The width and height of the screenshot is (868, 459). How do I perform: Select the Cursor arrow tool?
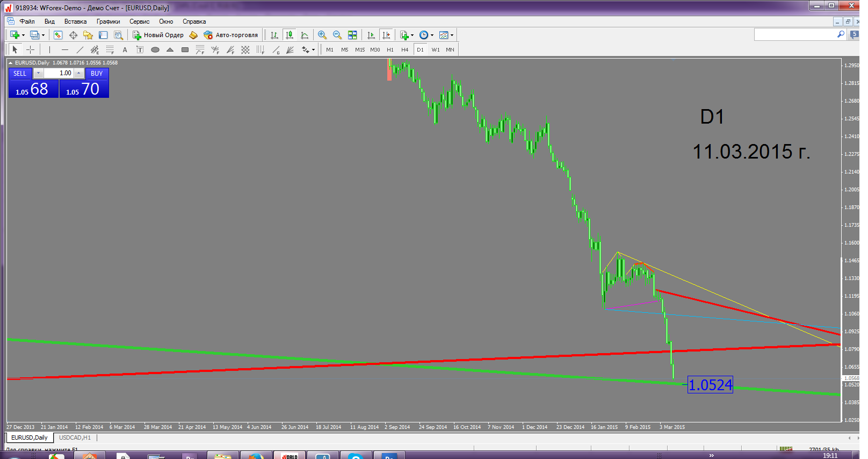[15, 49]
